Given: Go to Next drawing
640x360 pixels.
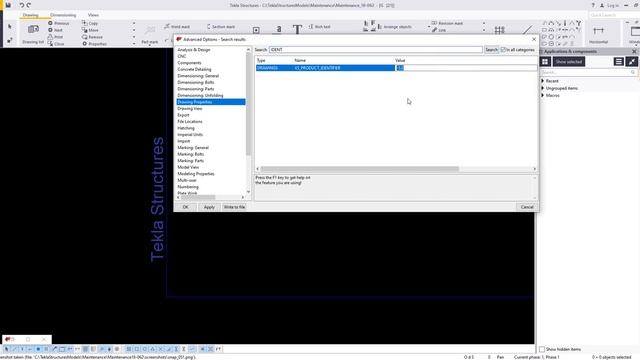Looking at the screenshot, I should 56,30.
